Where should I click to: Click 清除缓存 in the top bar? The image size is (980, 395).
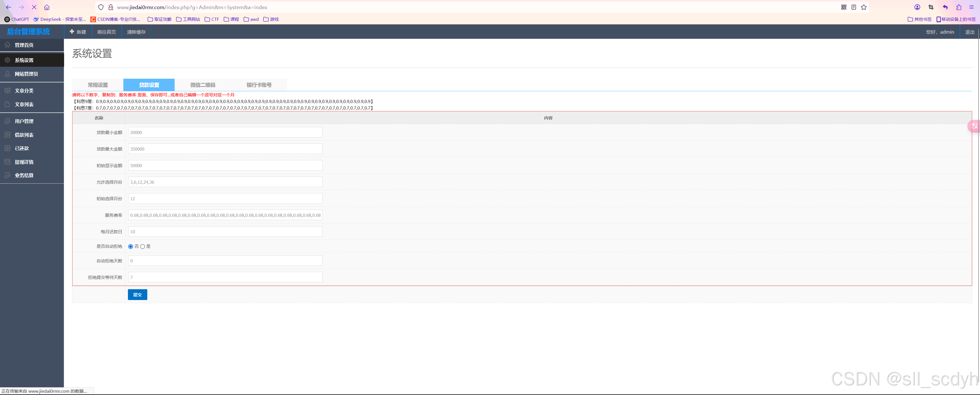[136, 32]
